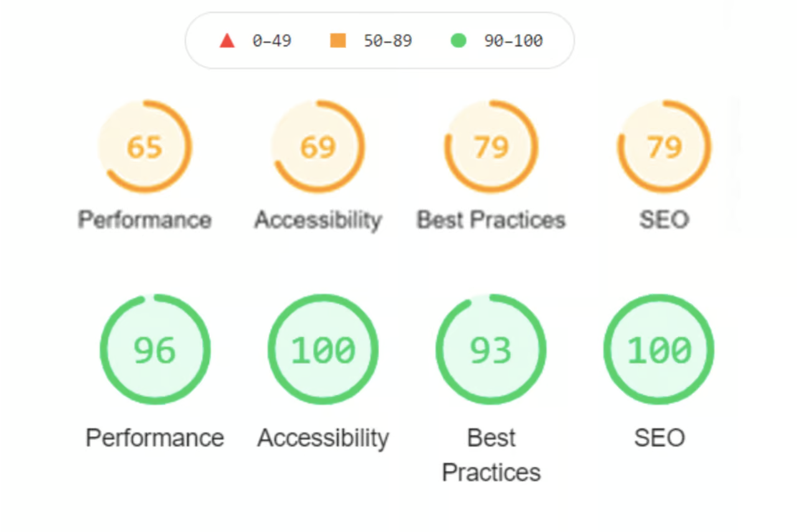Select the 0–49 score range text
The image size is (811, 532).
pos(271,41)
